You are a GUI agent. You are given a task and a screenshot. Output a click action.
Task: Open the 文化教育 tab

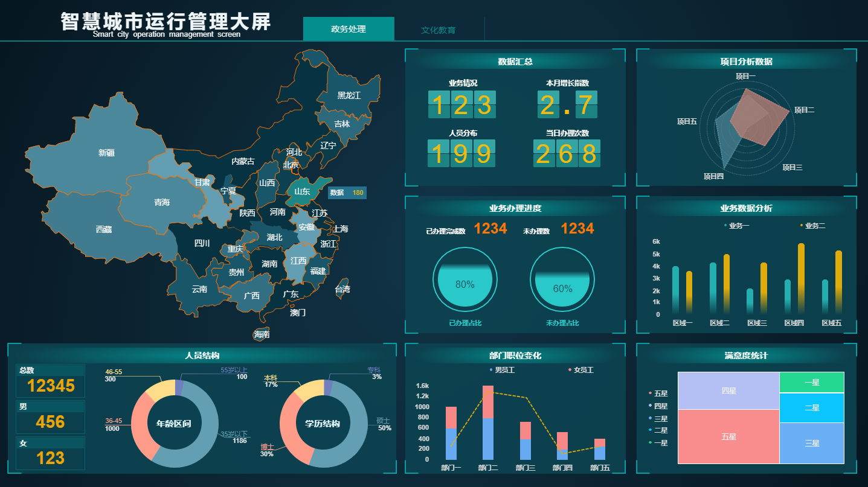[439, 30]
